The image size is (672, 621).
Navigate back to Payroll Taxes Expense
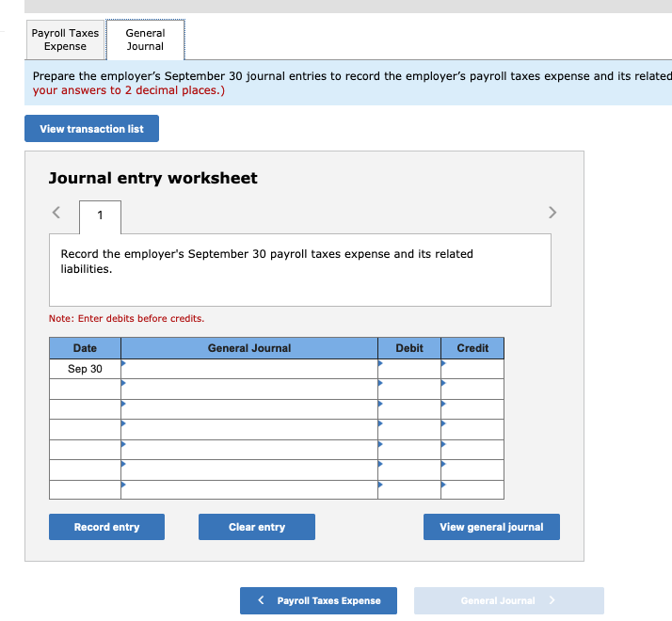(x=318, y=600)
